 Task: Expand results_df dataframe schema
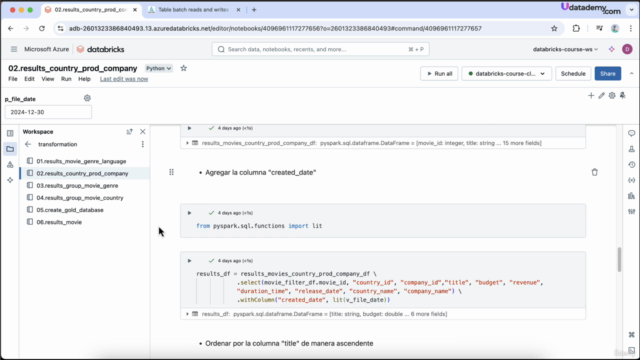(187, 314)
